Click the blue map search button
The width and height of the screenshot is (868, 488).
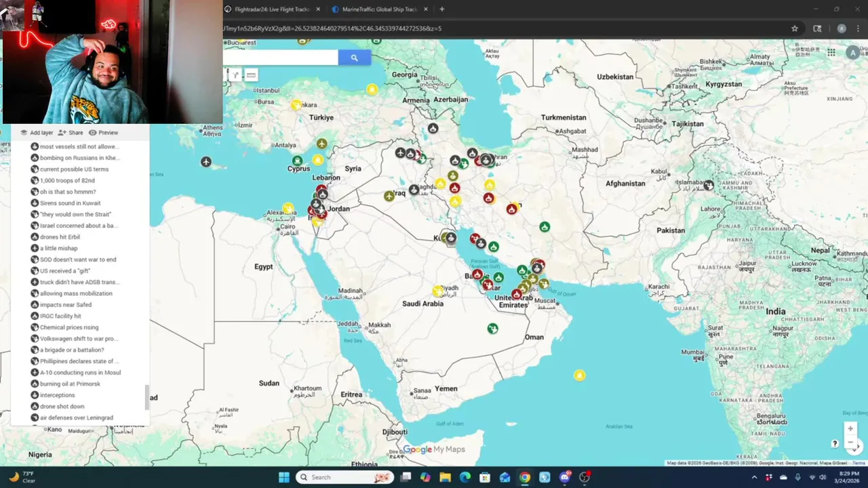click(354, 58)
